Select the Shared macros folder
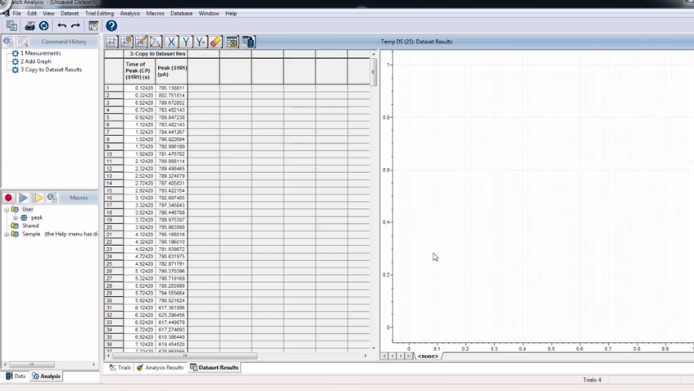694x391 pixels. click(31, 226)
